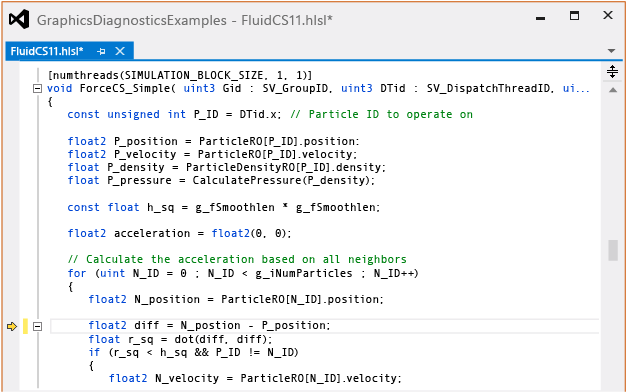This screenshot has height=392, width=626.
Task: Click 'P_pressure' variable declaration
Action: (x=139, y=180)
